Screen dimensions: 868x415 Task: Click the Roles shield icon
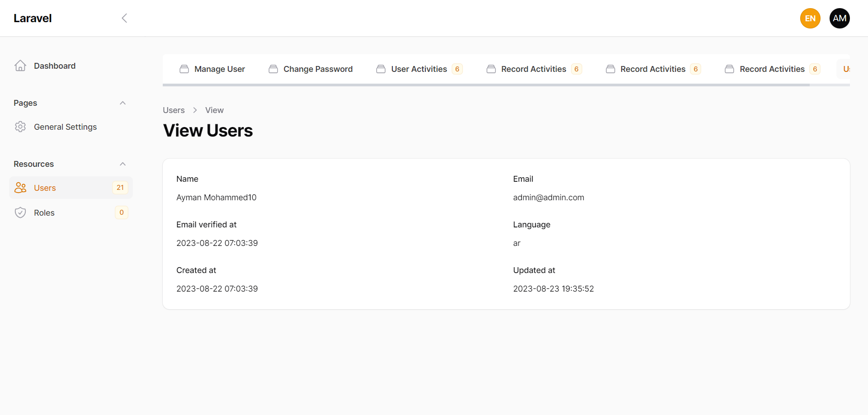pos(20,213)
